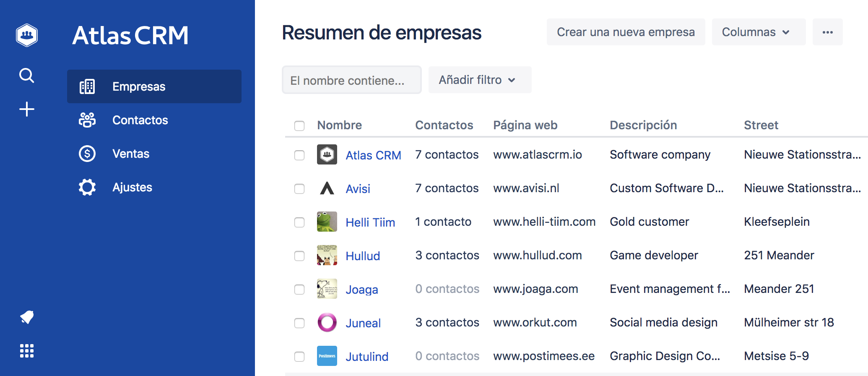This screenshot has height=376, width=868.
Task: Click the Metsise 5-9 street cell
Action: point(776,356)
